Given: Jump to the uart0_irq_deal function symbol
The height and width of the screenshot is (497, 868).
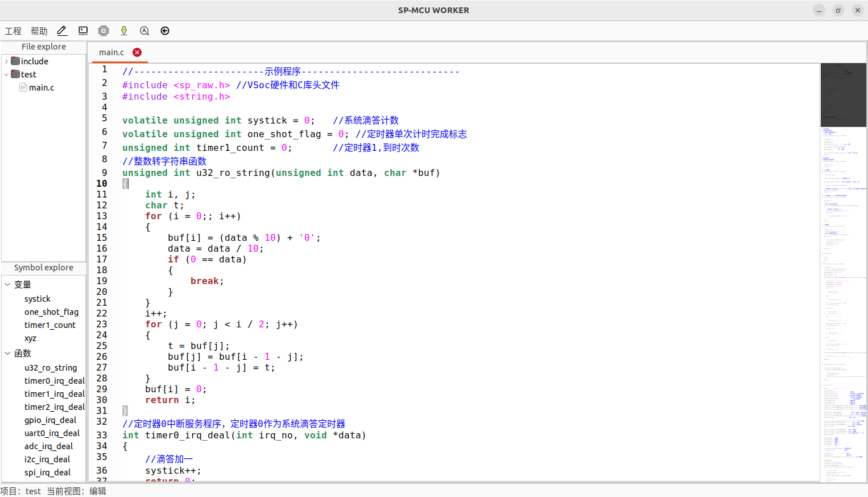Looking at the screenshot, I should coord(52,433).
